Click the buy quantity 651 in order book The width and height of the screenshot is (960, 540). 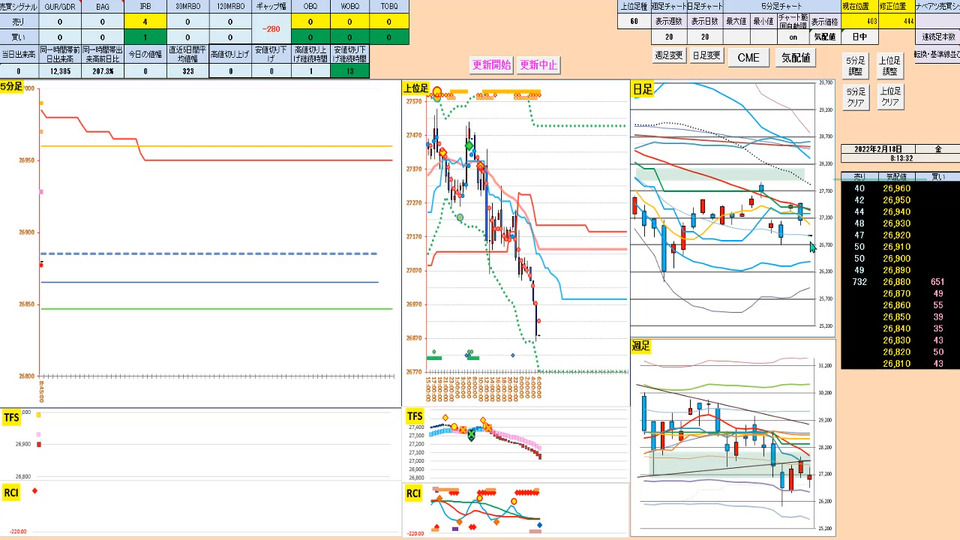[x=937, y=282]
